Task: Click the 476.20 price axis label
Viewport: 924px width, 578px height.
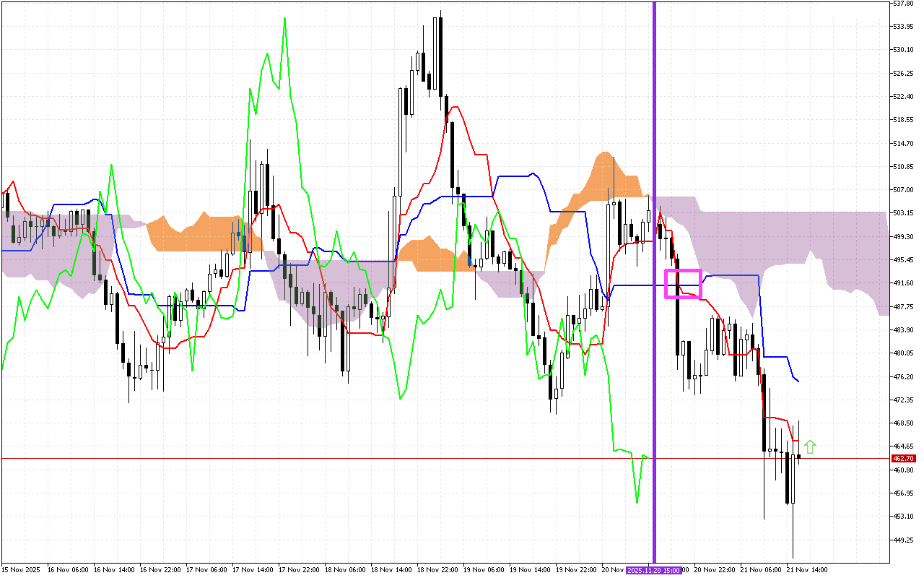Action: [x=903, y=376]
